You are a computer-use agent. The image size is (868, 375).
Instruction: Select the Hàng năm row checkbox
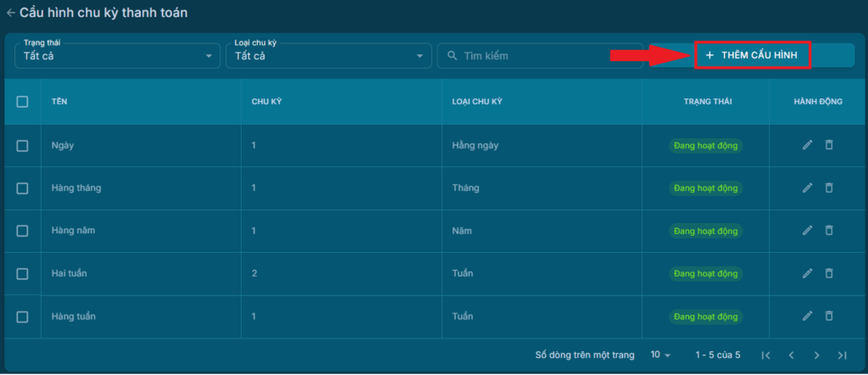pyautogui.click(x=23, y=231)
